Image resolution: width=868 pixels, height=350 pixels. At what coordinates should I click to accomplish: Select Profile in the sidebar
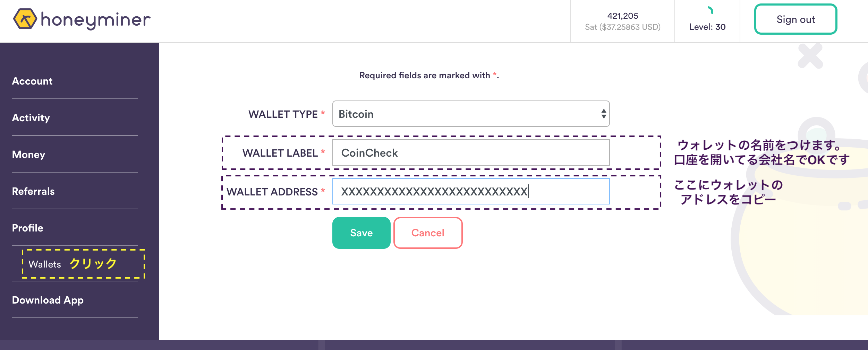pyautogui.click(x=27, y=228)
